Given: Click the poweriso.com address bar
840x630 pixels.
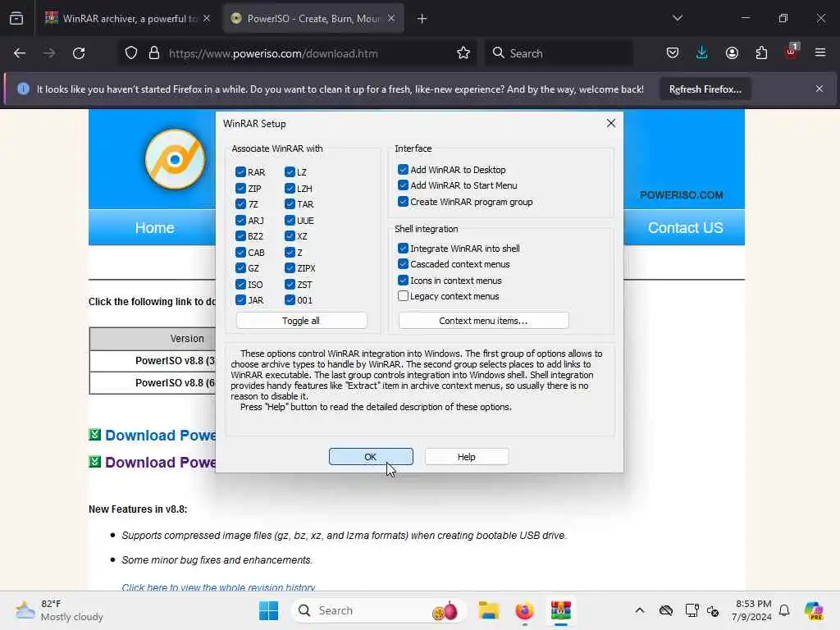Looking at the screenshot, I should (x=273, y=53).
